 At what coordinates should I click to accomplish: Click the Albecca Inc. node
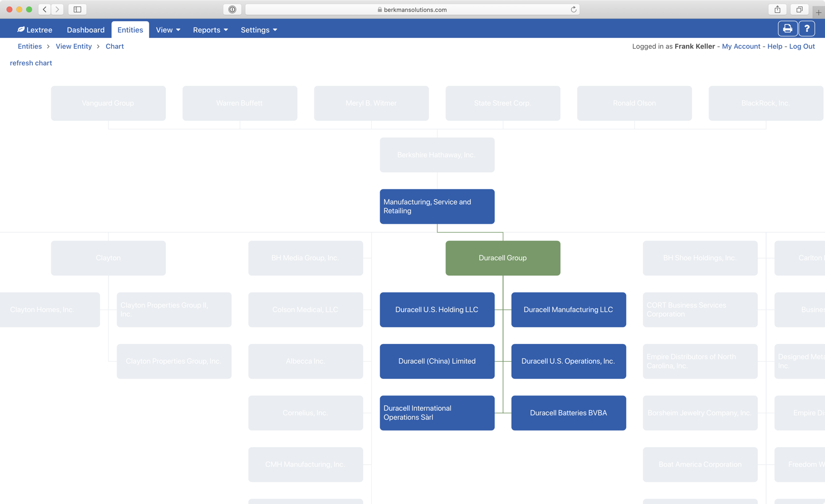coord(305,361)
